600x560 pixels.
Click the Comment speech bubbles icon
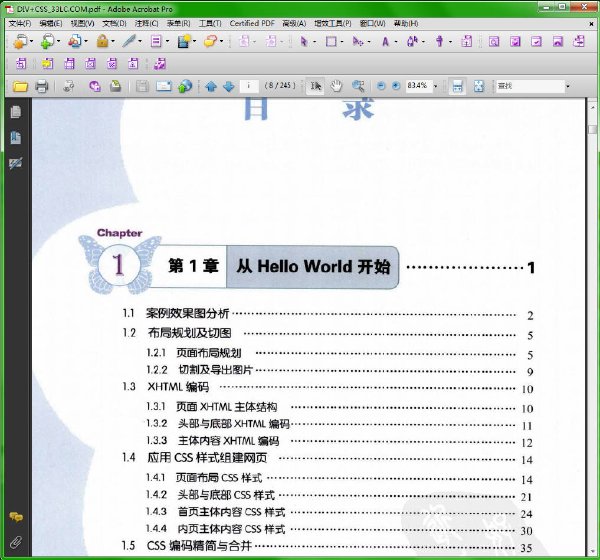210,41
